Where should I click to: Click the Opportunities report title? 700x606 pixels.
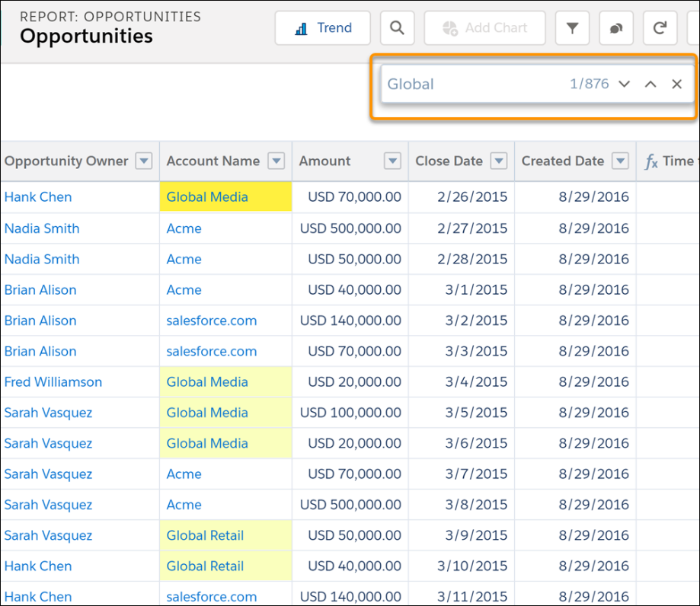click(86, 36)
